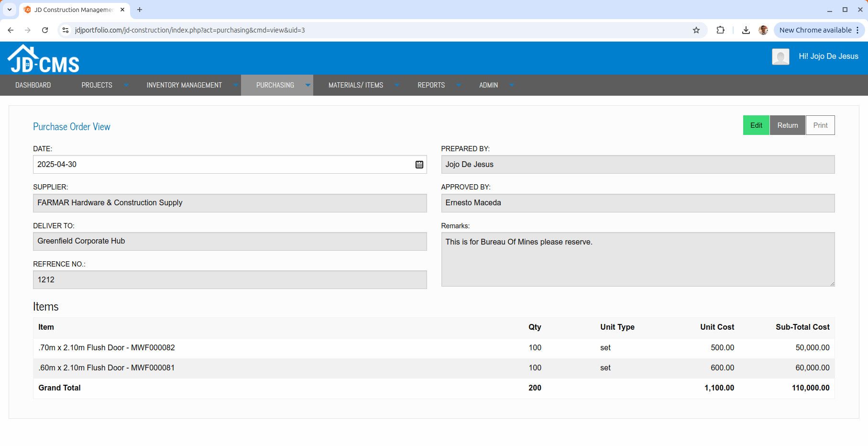Image resolution: width=868 pixels, height=446 pixels.
Task: Open Materials/ Items menu
Action: click(x=355, y=85)
